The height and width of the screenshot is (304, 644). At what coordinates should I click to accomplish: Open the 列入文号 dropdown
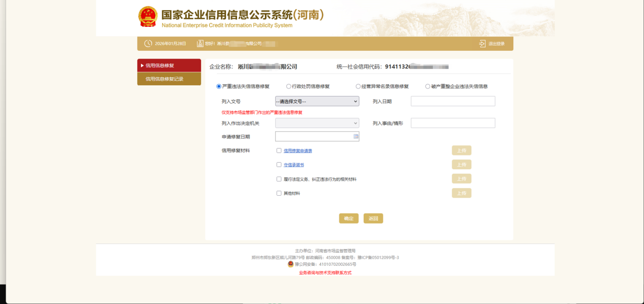[317, 101]
